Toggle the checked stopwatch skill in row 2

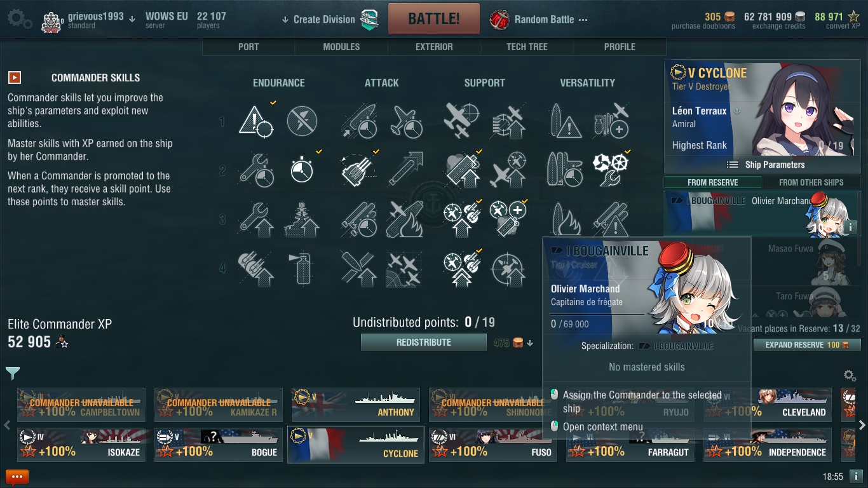point(302,170)
